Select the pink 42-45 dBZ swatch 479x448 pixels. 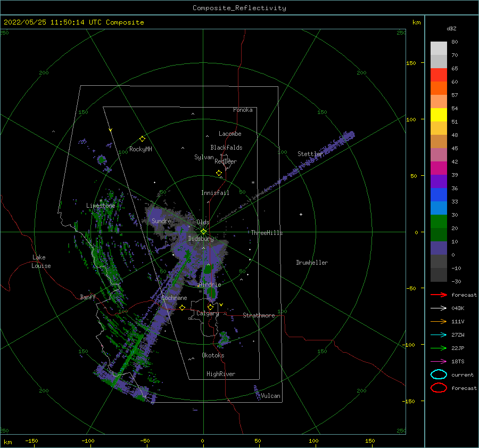tap(439, 155)
